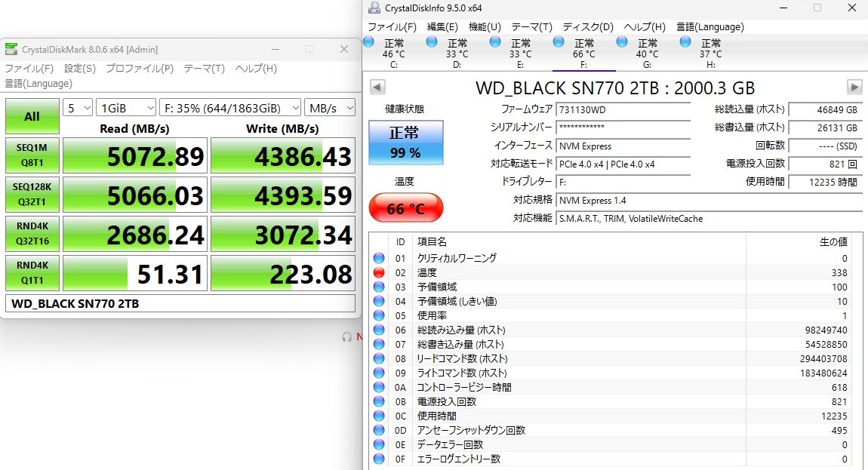
Task: Click the firmware field 731130WD
Action: coord(623,109)
